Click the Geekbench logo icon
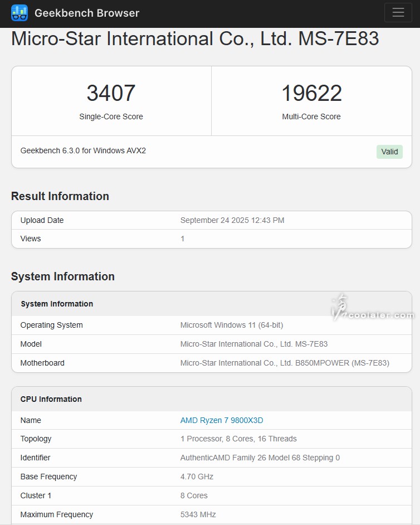This screenshot has width=420, height=525. point(19,13)
